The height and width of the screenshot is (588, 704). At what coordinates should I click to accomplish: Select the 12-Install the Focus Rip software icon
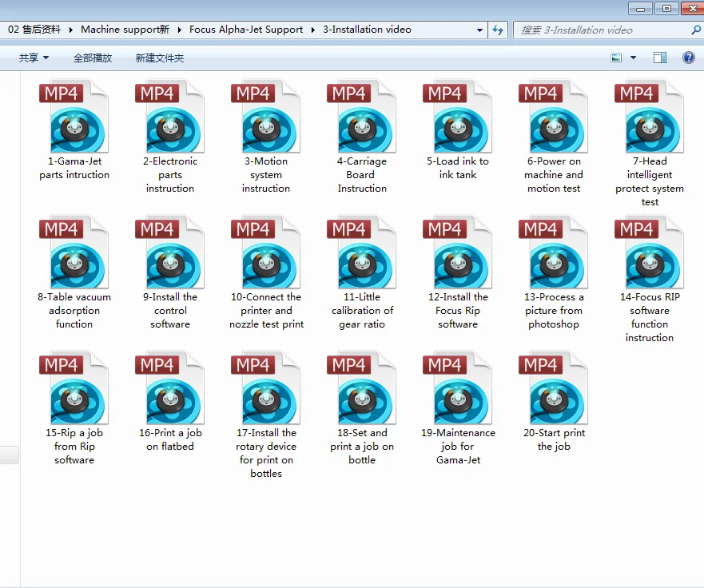[458, 252]
